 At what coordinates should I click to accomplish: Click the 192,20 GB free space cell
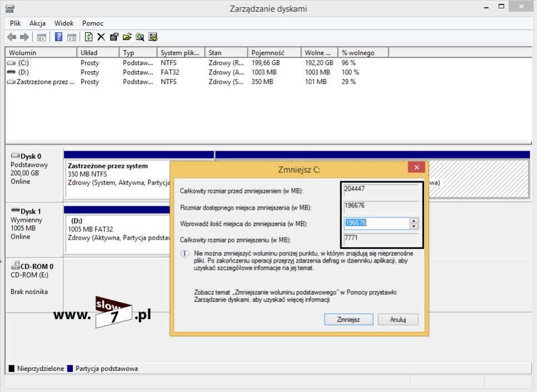coord(319,63)
